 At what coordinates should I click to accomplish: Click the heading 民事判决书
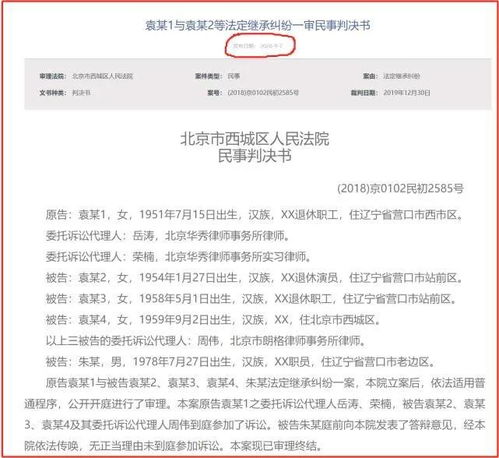[x=255, y=156]
